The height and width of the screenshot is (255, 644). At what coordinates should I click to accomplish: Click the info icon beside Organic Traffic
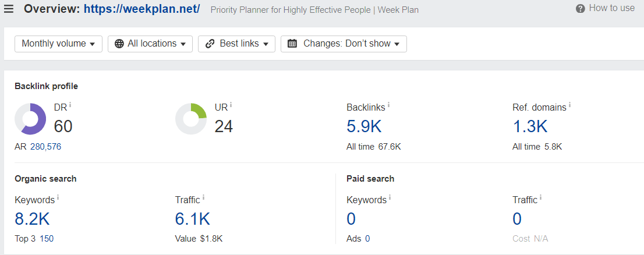coord(203,198)
